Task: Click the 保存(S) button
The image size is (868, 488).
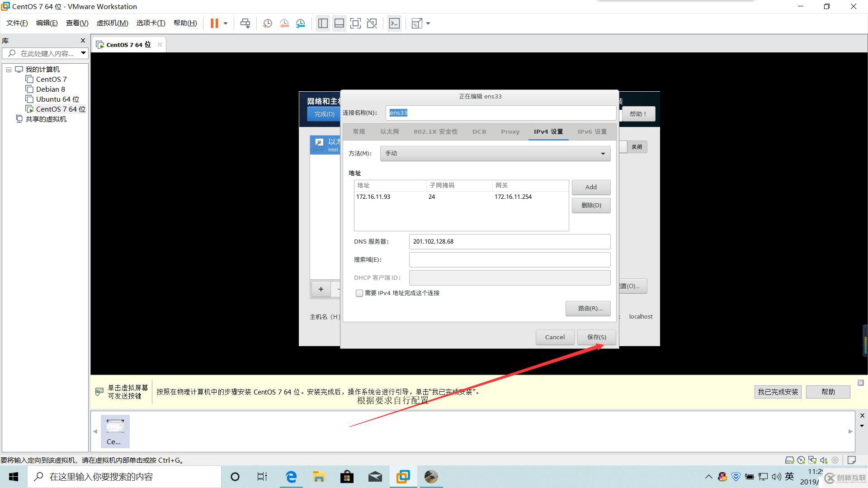Action: [x=596, y=337]
